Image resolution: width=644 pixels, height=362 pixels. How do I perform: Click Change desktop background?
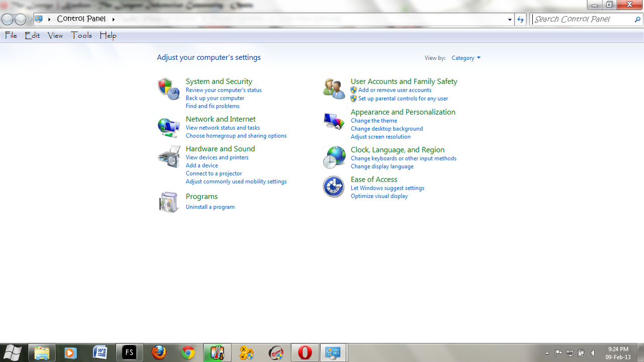coord(386,129)
